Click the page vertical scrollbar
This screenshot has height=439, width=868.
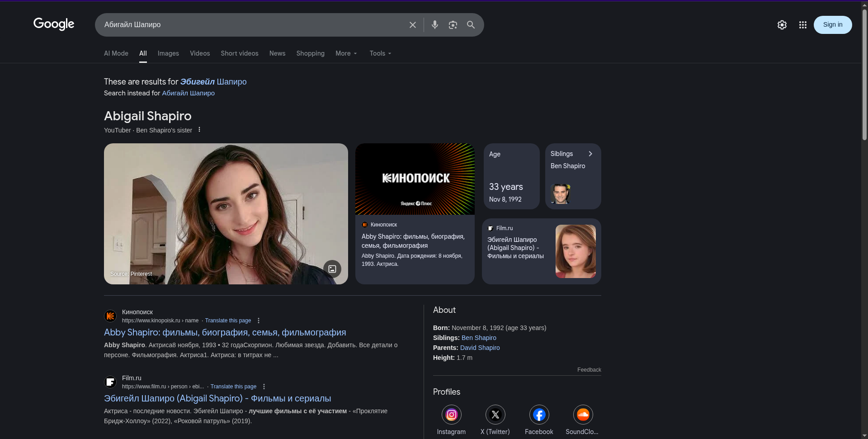[x=864, y=75]
